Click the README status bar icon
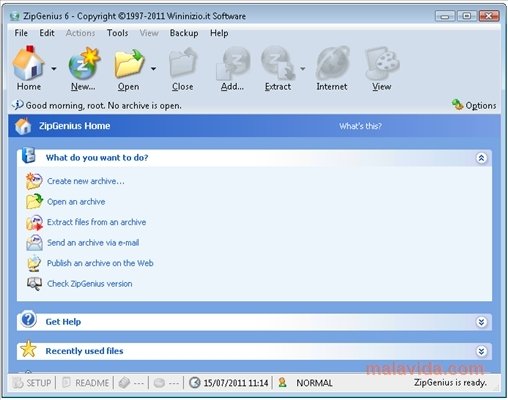 pos(67,383)
